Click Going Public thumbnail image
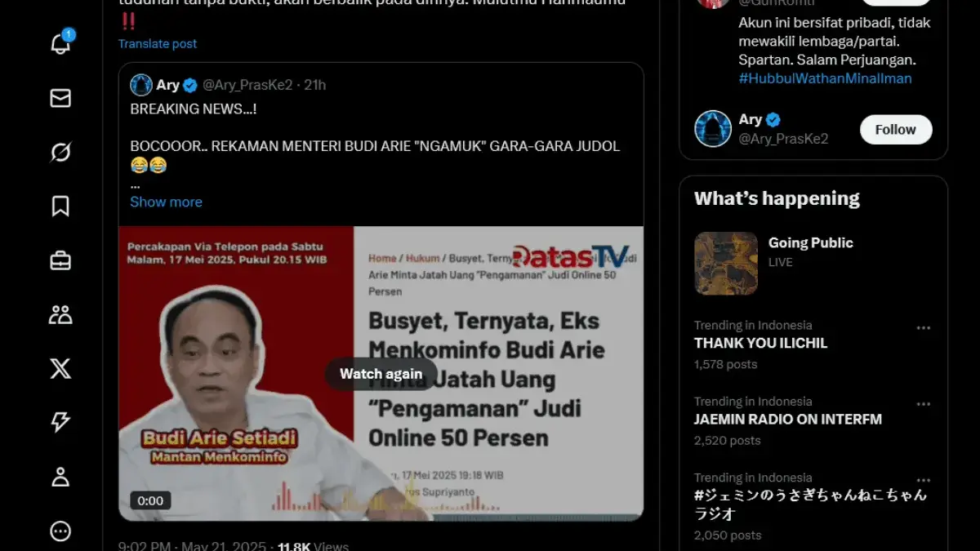This screenshot has width=980, height=551. click(726, 263)
